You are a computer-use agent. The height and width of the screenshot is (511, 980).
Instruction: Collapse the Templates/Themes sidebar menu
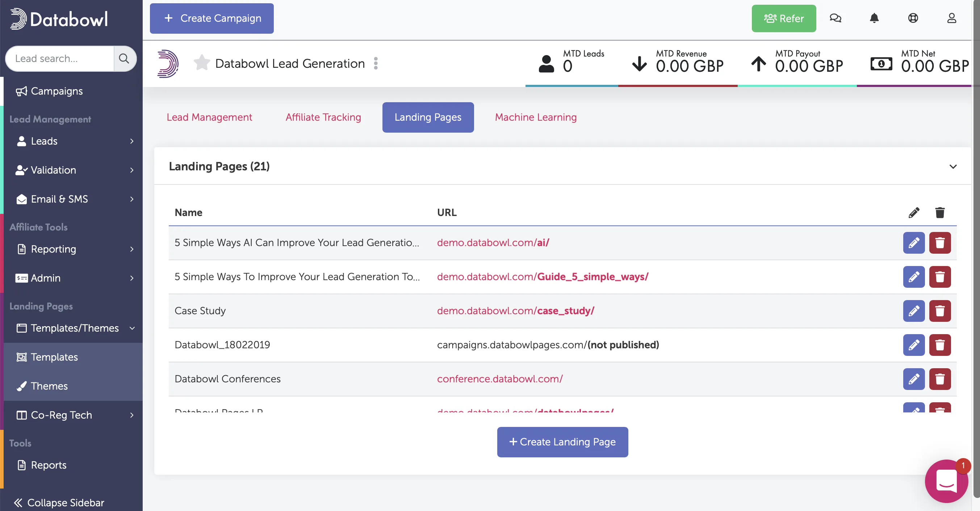click(x=73, y=328)
